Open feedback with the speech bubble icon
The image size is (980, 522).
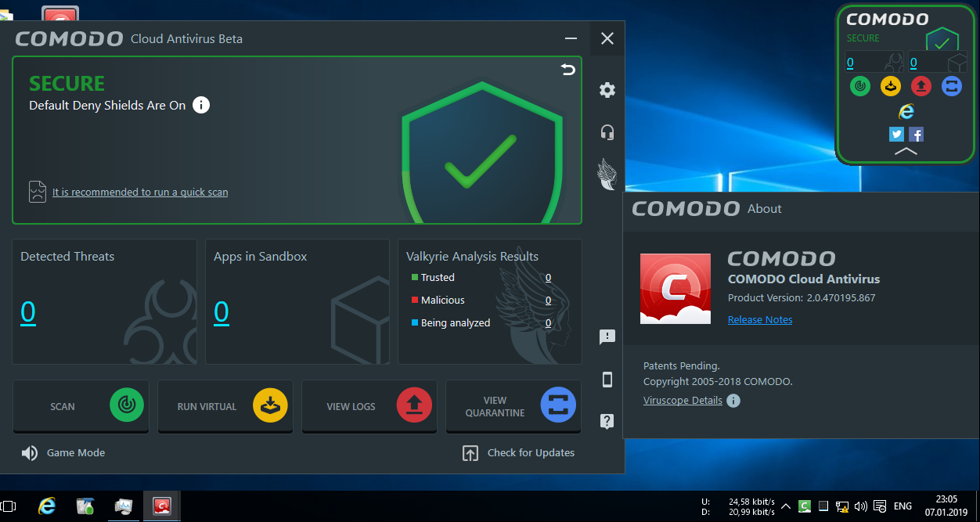[x=607, y=337]
